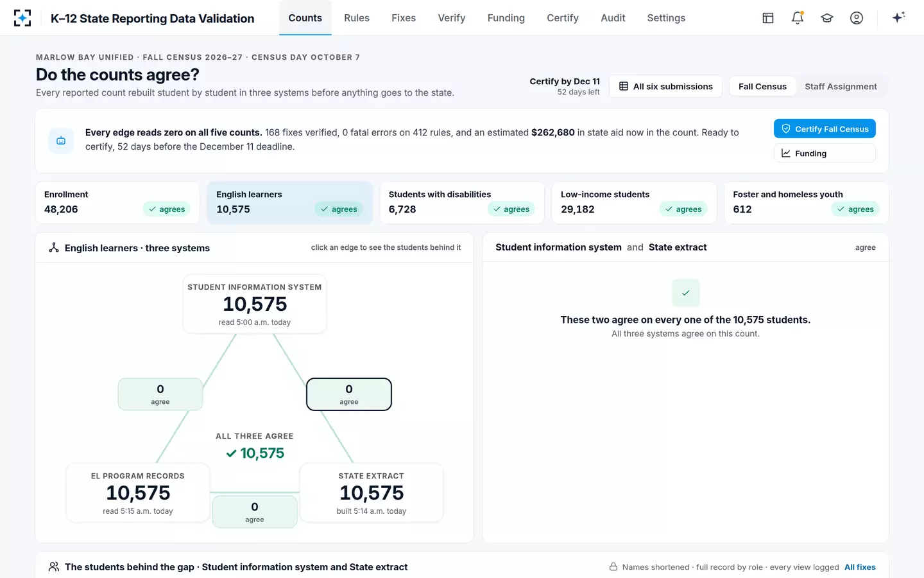This screenshot has width=924, height=578.
Task: Open the Audit tab
Action: coord(613,18)
